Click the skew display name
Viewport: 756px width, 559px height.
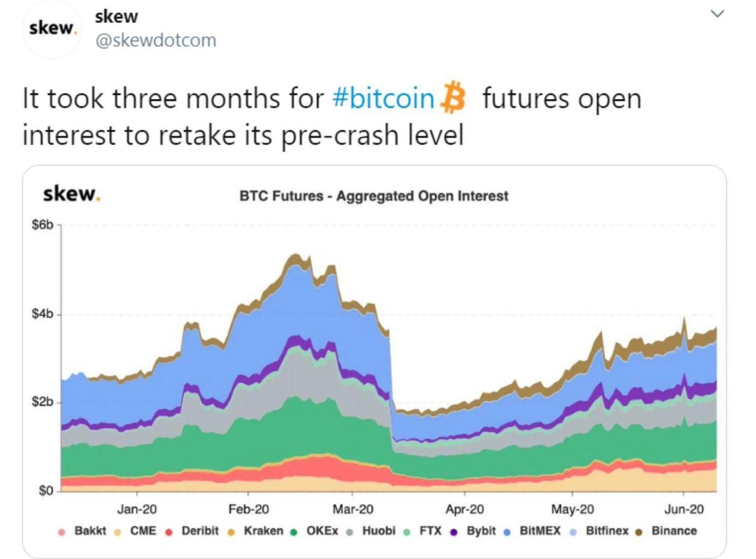click(116, 16)
